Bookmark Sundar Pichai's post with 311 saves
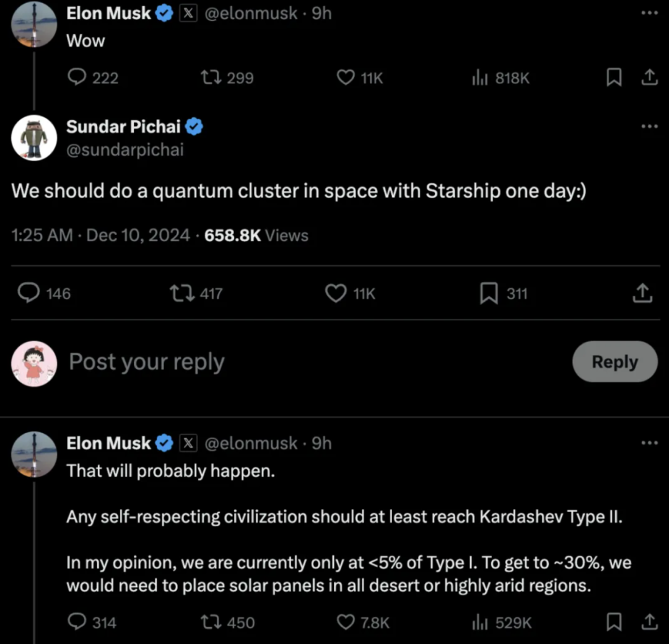 tap(489, 293)
